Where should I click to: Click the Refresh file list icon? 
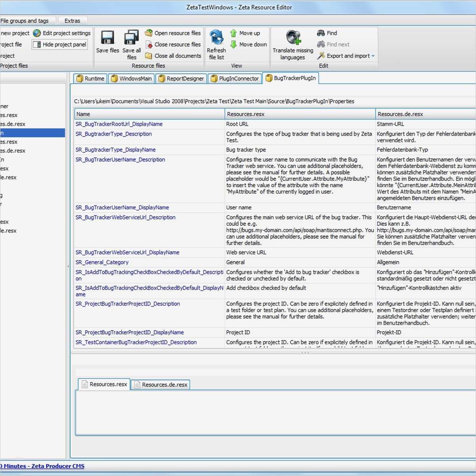[x=216, y=37]
